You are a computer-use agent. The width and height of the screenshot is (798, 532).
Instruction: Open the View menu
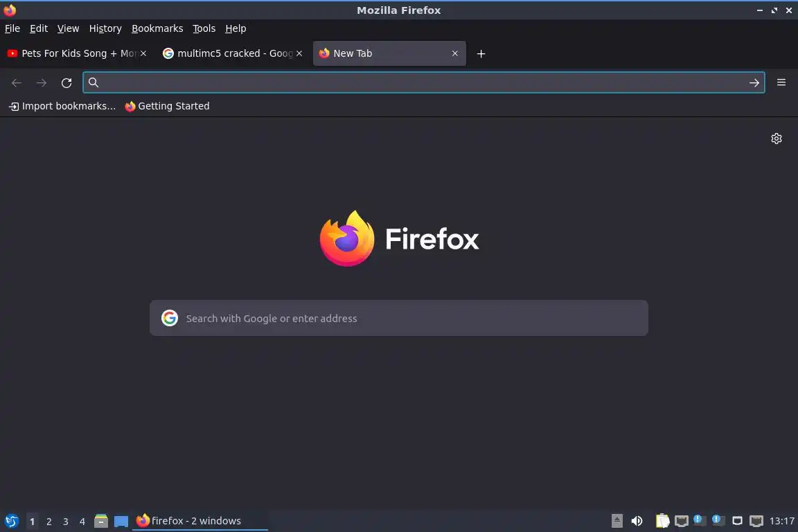point(68,28)
